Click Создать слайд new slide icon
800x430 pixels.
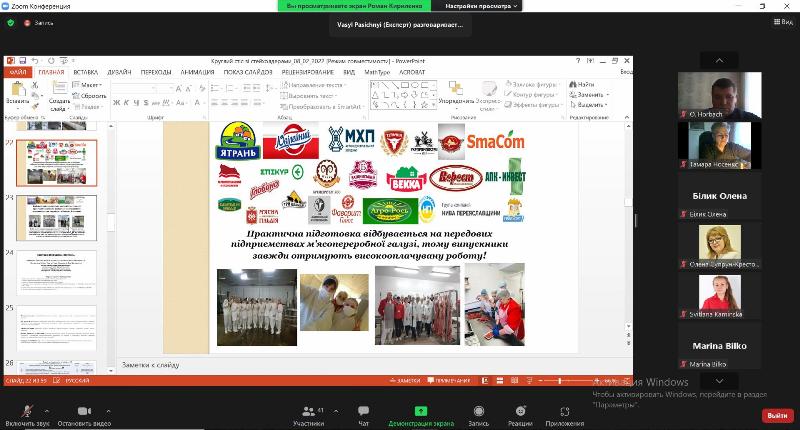click(x=59, y=88)
